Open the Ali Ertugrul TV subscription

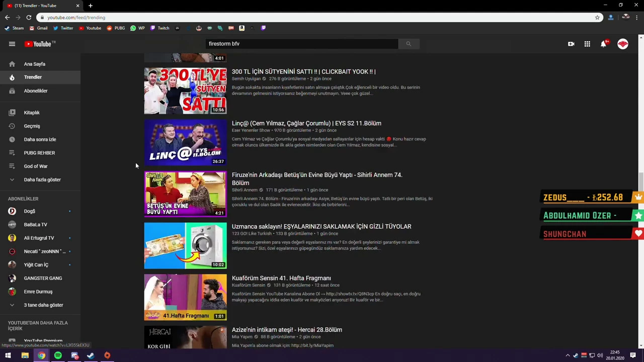pos(40,238)
